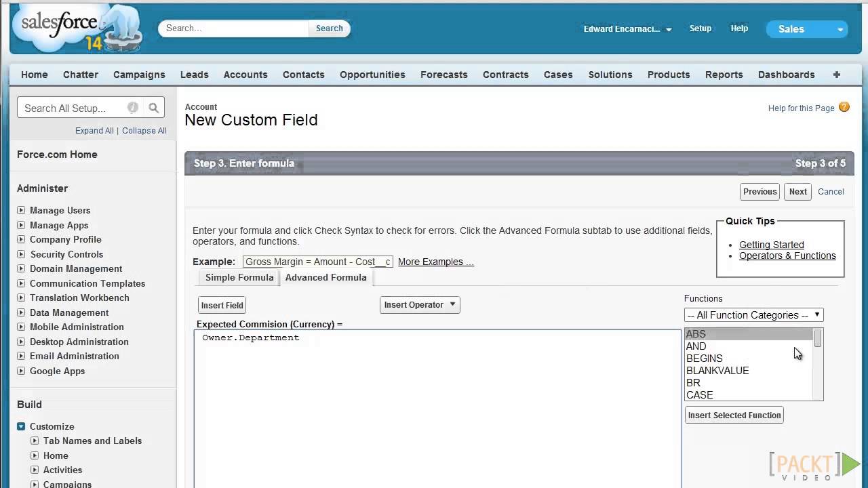Open the Opportunities tab

pyautogui.click(x=372, y=75)
